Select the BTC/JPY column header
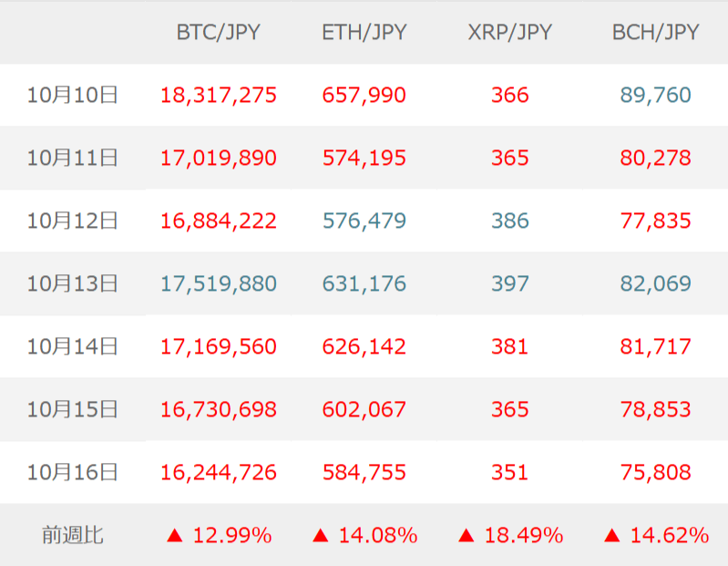Screen dimensions: 728x566 coord(218,33)
